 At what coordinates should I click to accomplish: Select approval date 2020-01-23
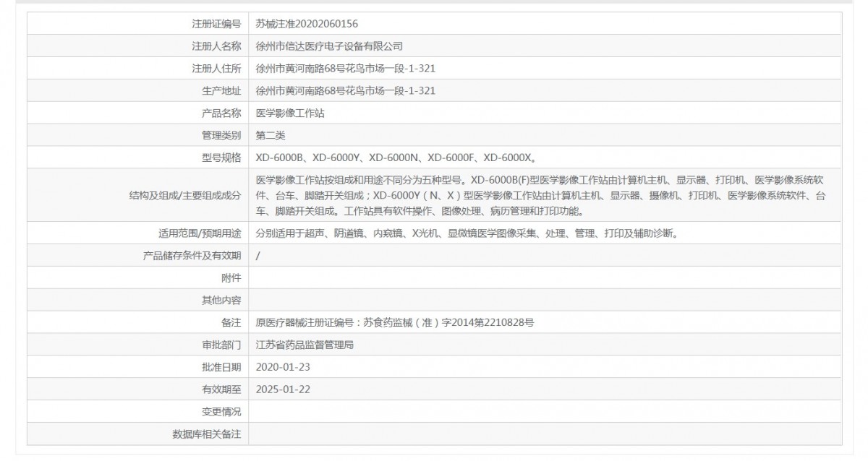tap(284, 368)
